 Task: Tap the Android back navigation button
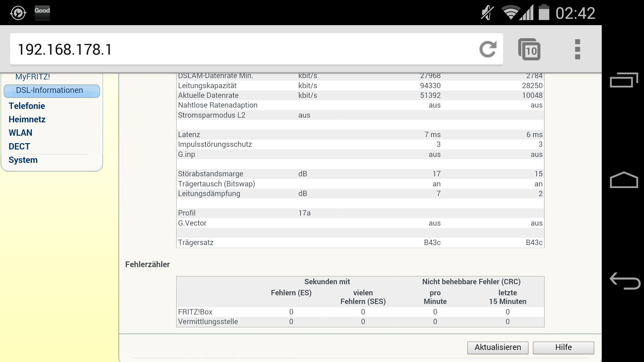(624, 281)
